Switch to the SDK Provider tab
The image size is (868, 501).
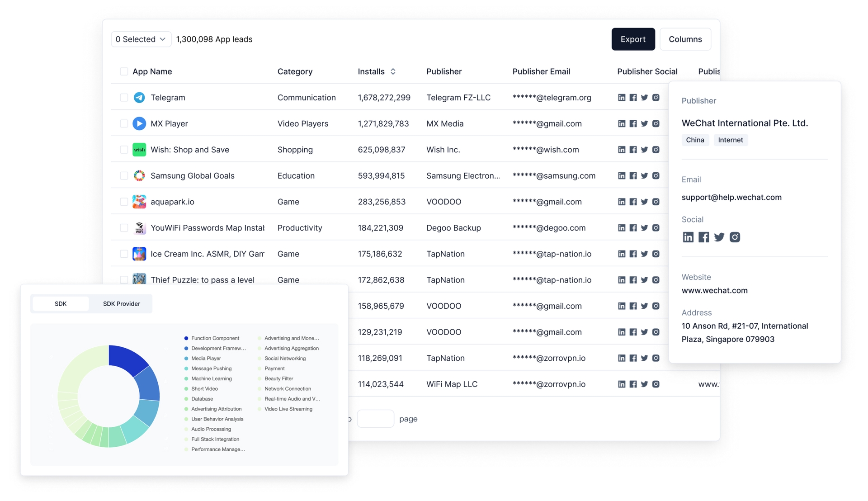point(121,304)
